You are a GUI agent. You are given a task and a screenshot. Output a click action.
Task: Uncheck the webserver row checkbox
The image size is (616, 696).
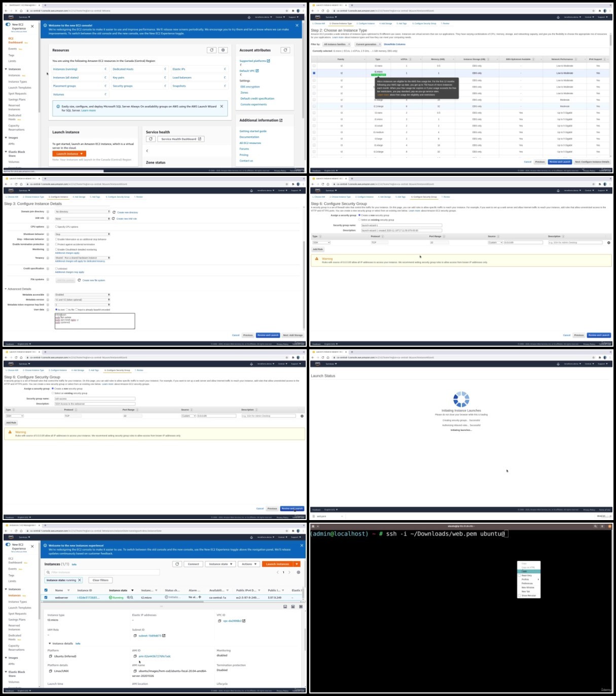click(x=46, y=598)
